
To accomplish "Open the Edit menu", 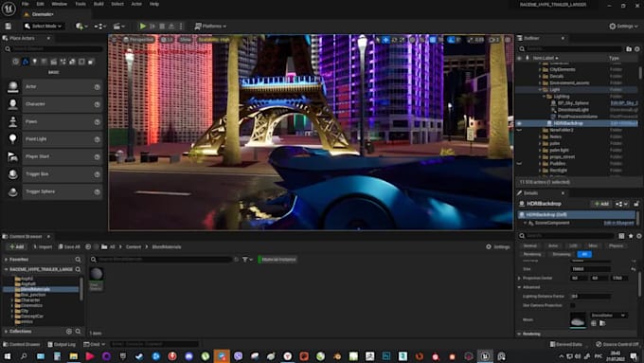I will (40, 4).
